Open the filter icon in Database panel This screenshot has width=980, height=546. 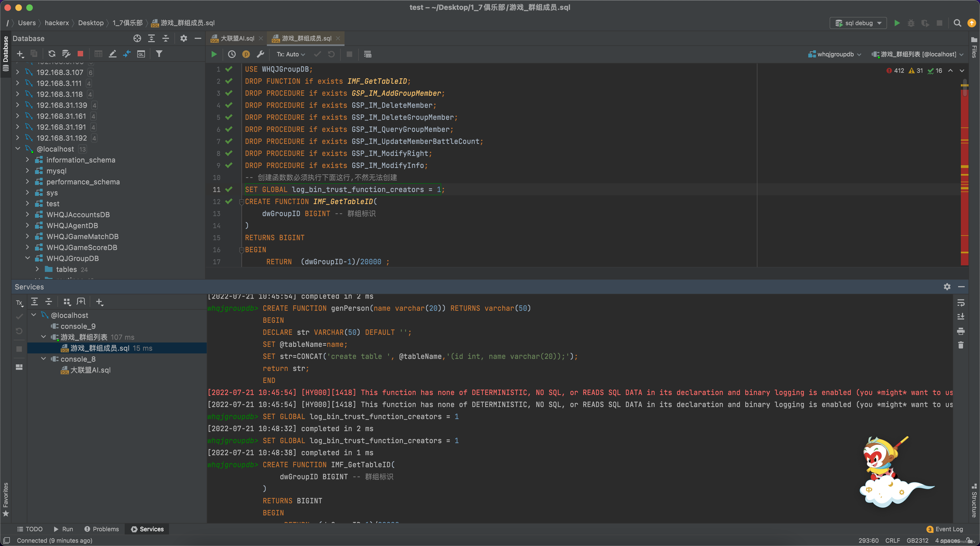159,54
